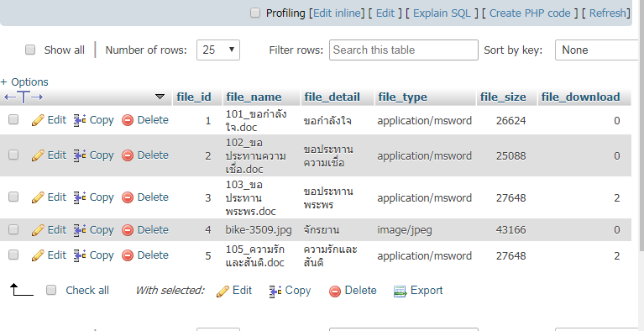Select checkbox for row file_id 2
The width and height of the screenshot is (644, 331).
[13, 155]
